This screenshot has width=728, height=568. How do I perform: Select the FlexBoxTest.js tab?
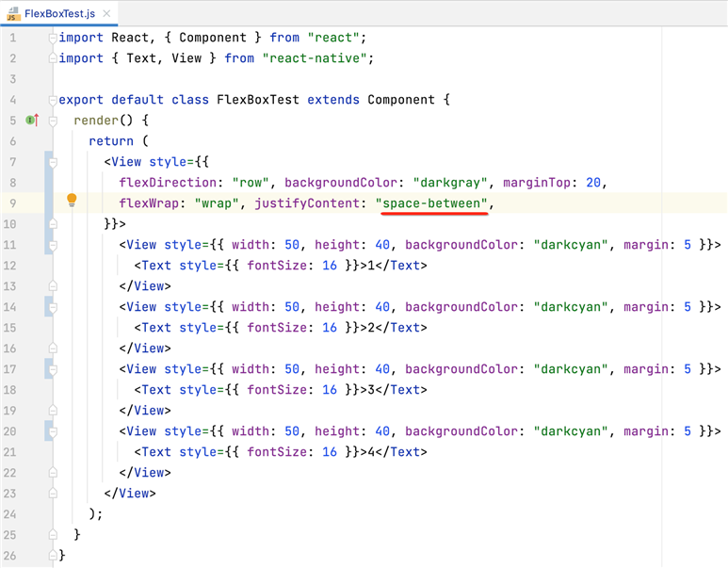click(x=59, y=14)
